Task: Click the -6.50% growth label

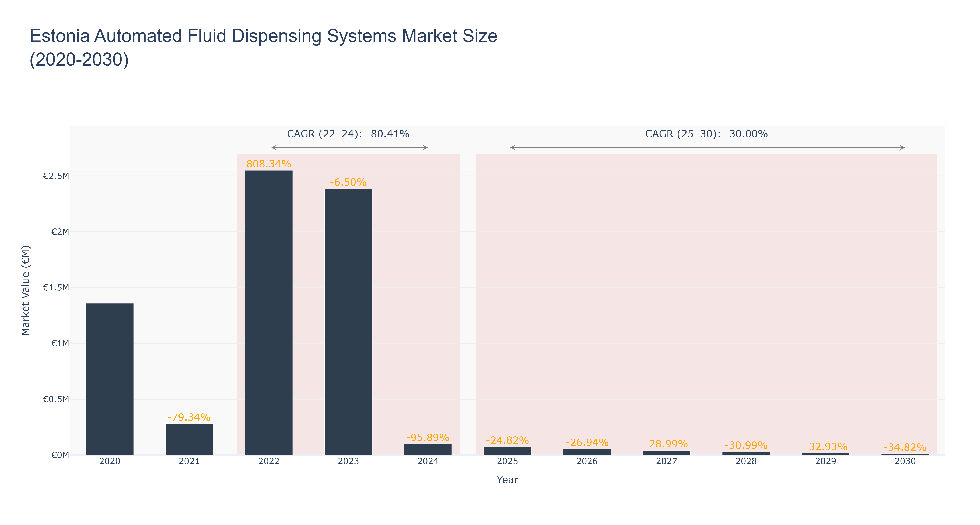Action: click(348, 182)
